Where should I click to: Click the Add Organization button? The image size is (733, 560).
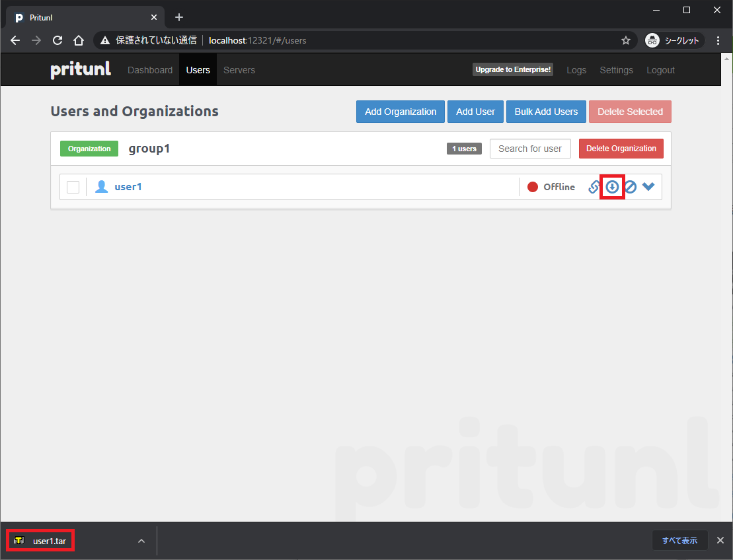pyautogui.click(x=400, y=112)
